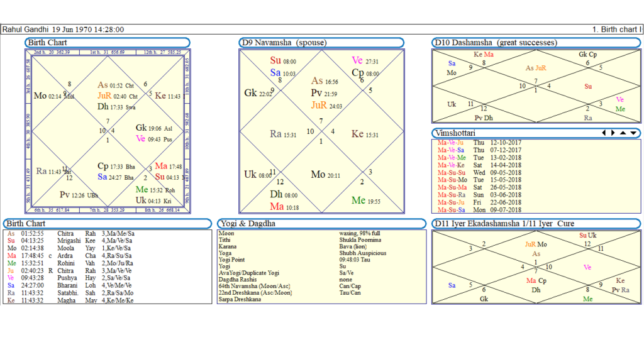Click Ve 09:43 Pus in the birth chart
Screen dimensions: 644x362
pos(154,139)
